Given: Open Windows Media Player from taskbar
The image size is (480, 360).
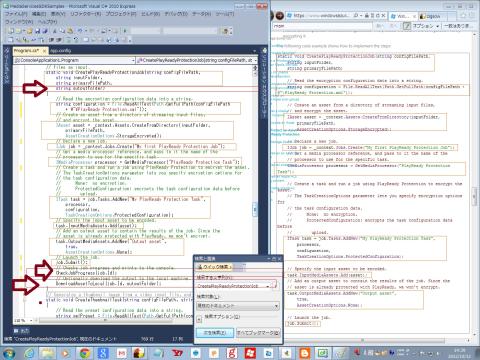Looking at the screenshot, I should click(x=66, y=353).
